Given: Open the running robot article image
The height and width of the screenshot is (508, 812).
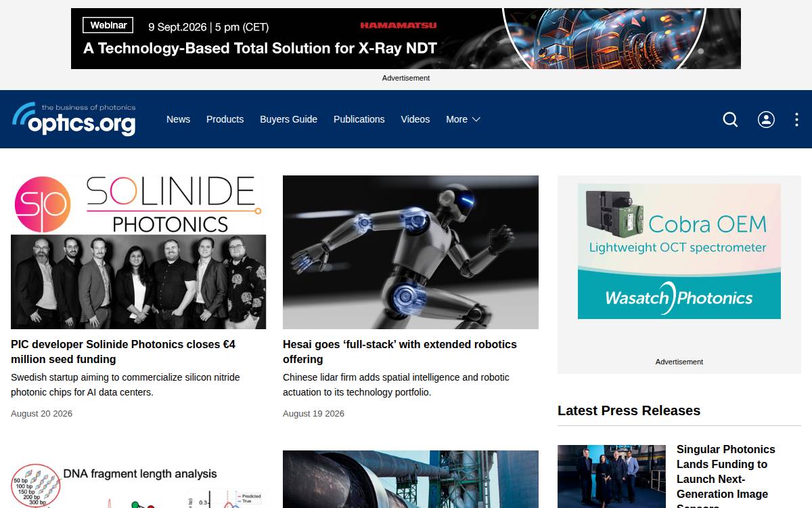Looking at the screenshot, I should 411,252.
